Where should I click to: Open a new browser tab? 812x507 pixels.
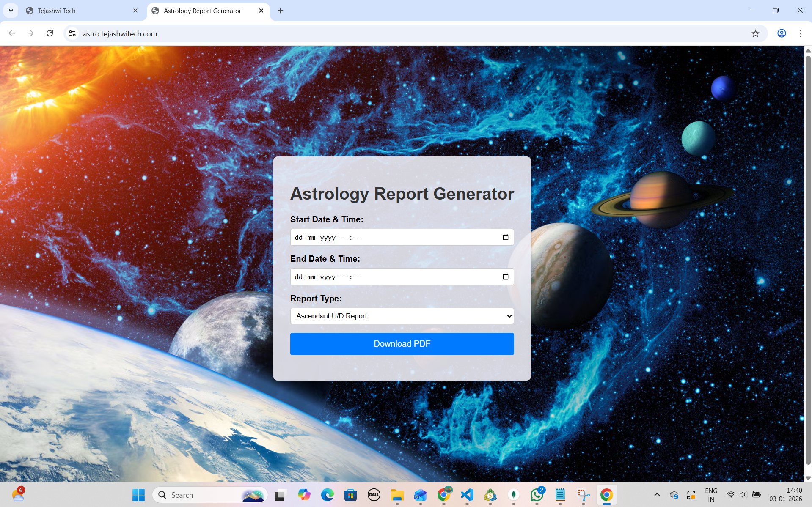coord(280,11)
